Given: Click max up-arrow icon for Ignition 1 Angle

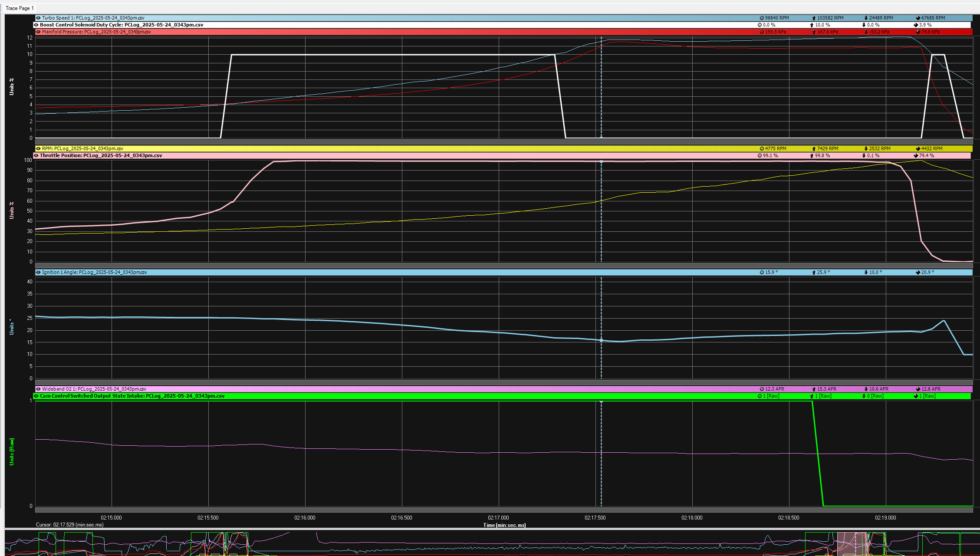Looking at the screenshot, I should click(814, 272).
